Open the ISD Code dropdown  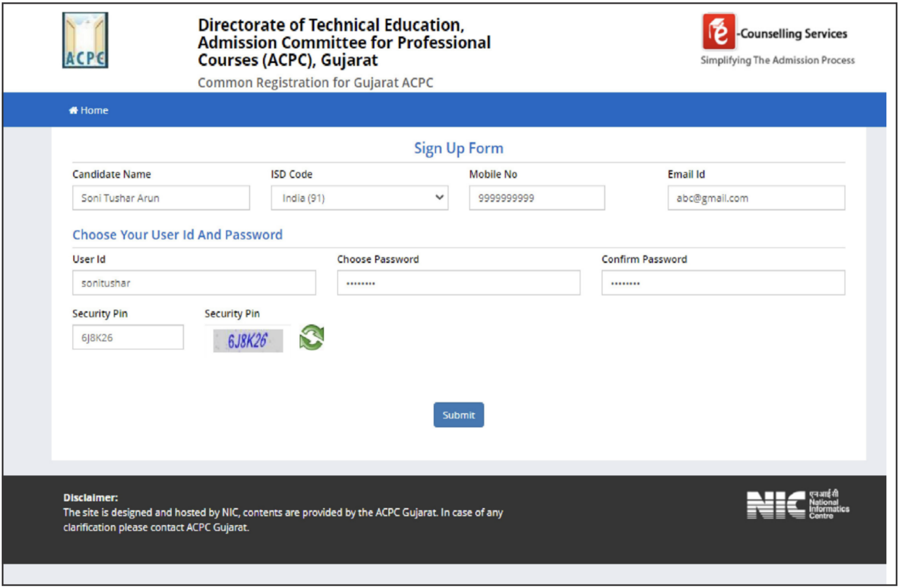tap(359, 198)
